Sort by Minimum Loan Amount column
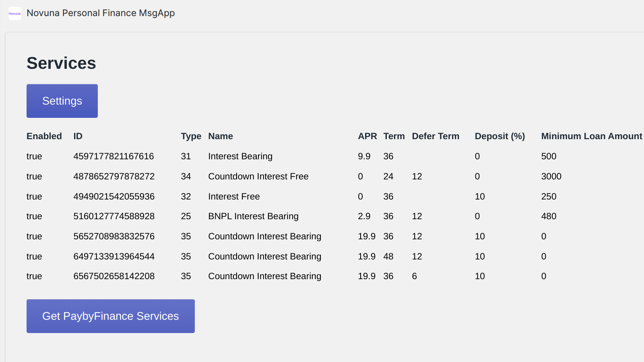 coord(591,136)
